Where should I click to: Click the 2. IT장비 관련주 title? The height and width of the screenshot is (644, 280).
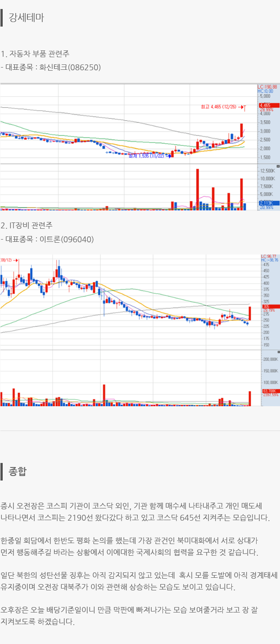[27, 225]
